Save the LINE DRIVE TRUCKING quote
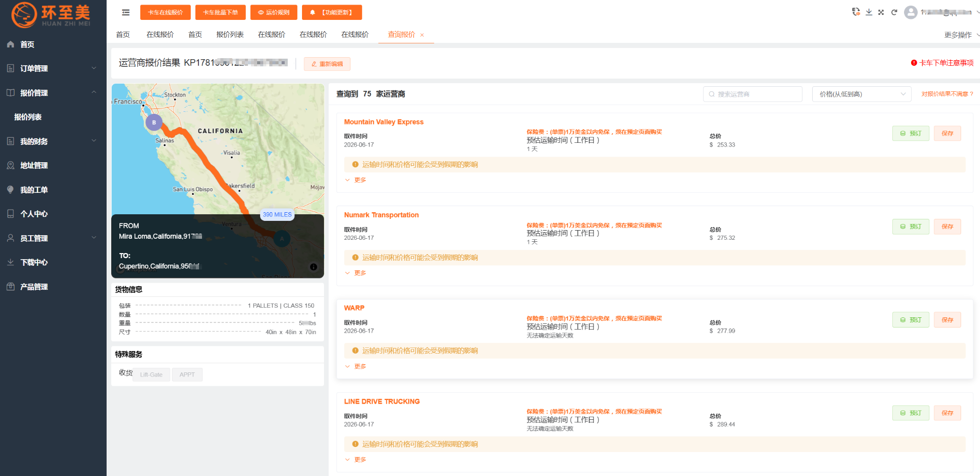Screen dimensions: 980x476 pos(947,413)
